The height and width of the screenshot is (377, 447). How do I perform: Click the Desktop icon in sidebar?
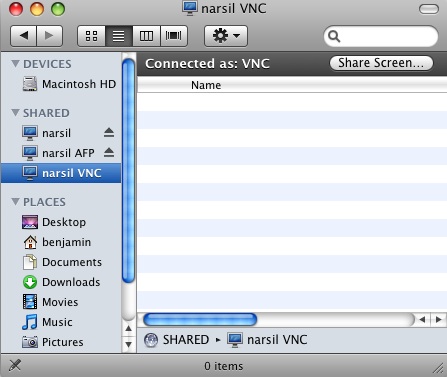(x=30, y=222)
